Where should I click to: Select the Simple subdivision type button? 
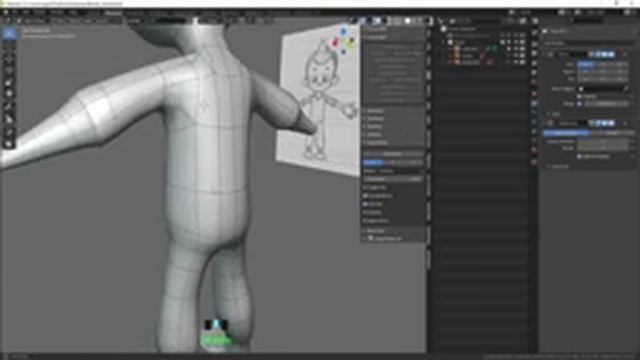611,133
